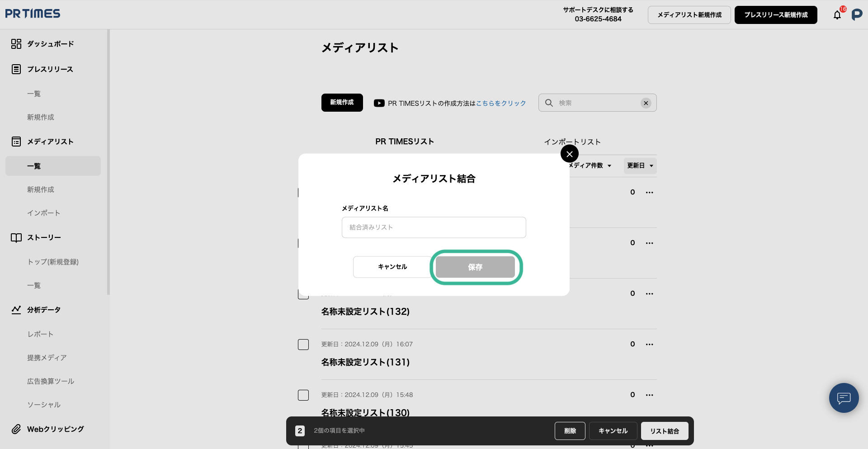The width and height of the screenshot is (868, 449).
Task: Click the support phone number 03-6625-4684
Action: (598, 19)
